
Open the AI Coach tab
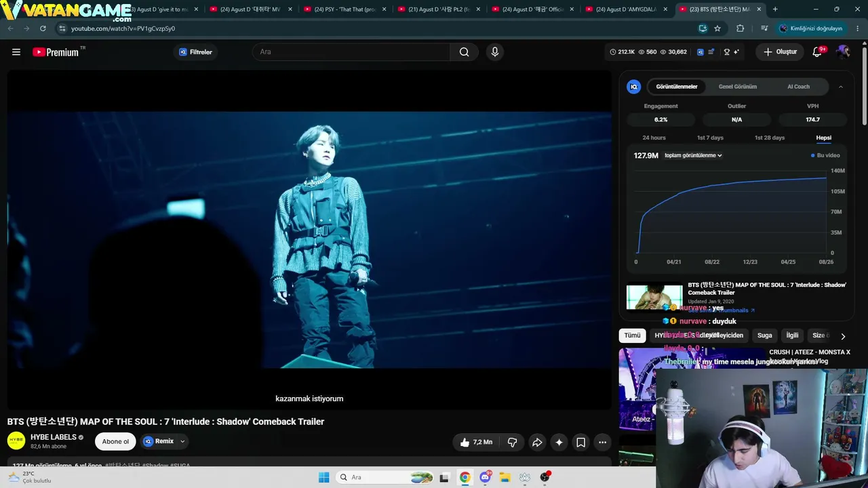click(798, 87)
